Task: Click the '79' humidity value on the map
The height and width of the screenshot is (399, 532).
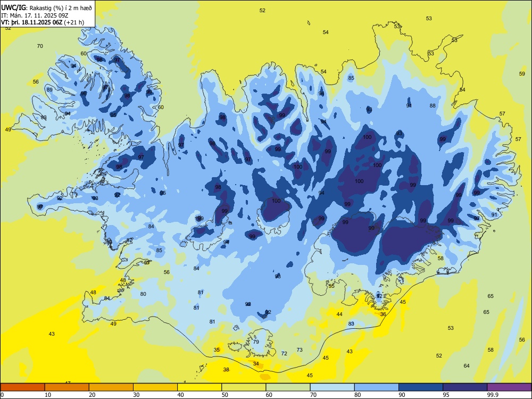Action: point(256,342)
